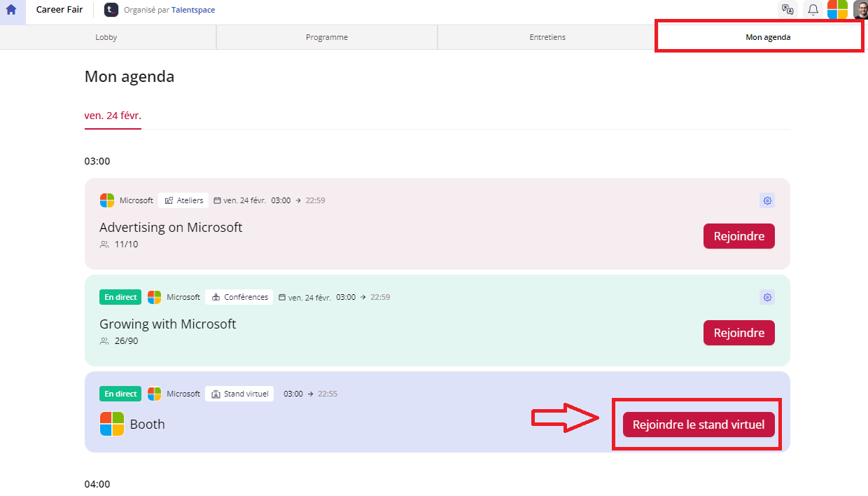868x496 pixels.
Task: Select the ven. 24 févr. date tab
Action: pyautogui.click(x=113, y=116)
